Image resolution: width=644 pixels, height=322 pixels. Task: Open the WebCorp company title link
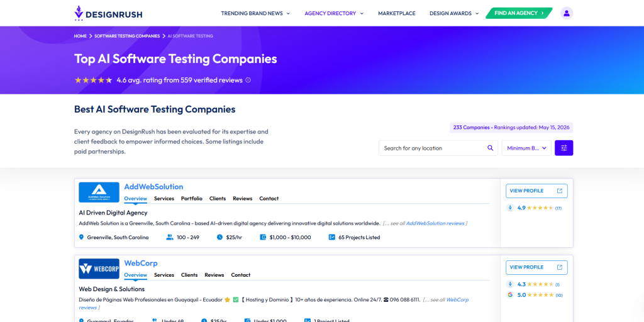[141, 263]
